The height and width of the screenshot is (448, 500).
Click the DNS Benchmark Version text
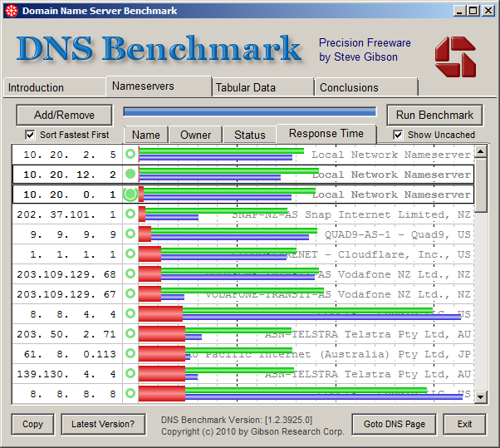pyautogui.click(x=237, y=420)
